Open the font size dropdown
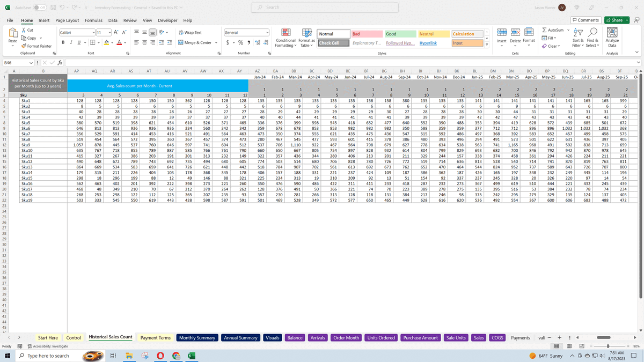The height and width of the screenshot is (362, 644). (x=110, y=31)
